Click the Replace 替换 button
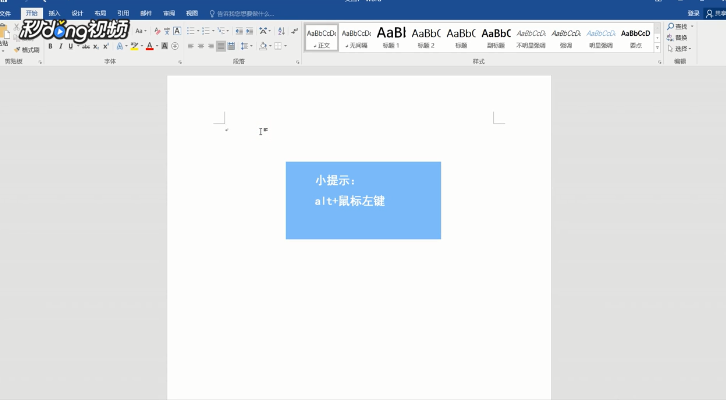The width and height of the screenshot is (726, 400). 677,38
